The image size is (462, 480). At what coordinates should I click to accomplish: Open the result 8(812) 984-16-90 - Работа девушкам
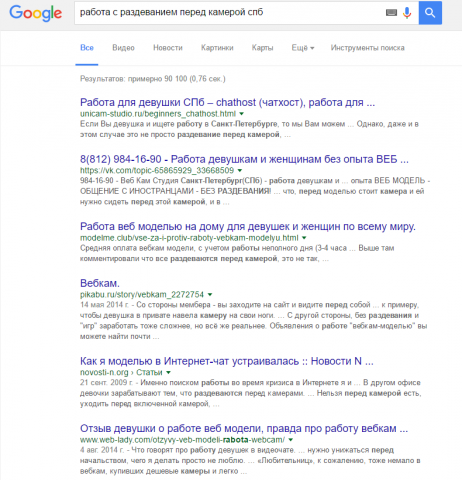point(244,159)
